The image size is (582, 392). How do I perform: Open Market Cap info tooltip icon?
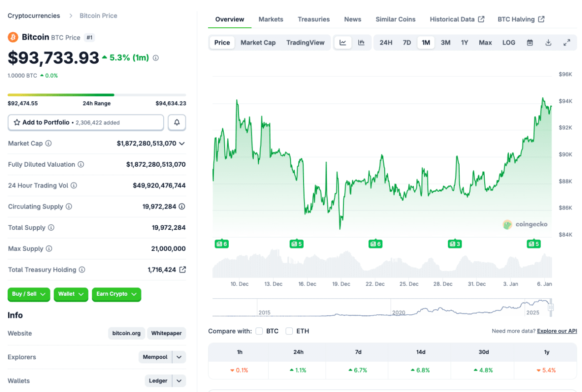[49, 144]
